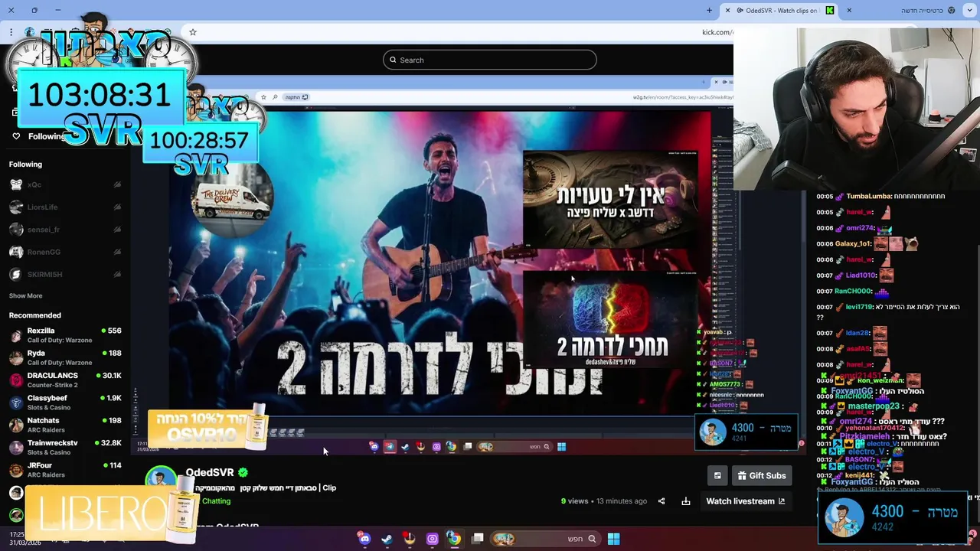Viewport: 980px width, 551px height.
Task: Click the Windows Start button
Action: click(x=613, y=539)
